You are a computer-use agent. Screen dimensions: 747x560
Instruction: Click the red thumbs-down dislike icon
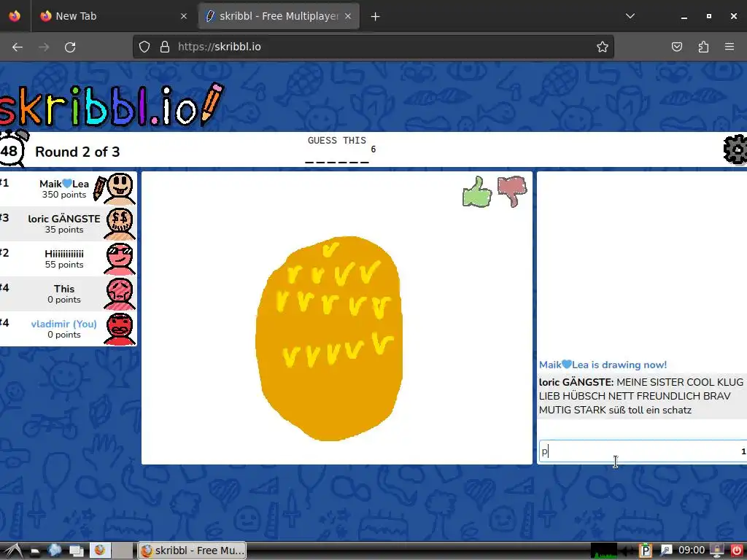click(512, 192)
